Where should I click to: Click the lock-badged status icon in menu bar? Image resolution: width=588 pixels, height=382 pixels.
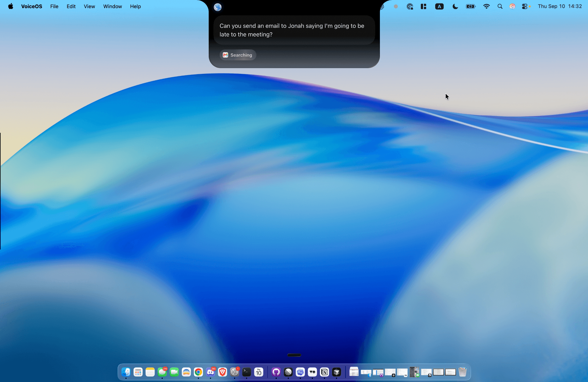410,6
